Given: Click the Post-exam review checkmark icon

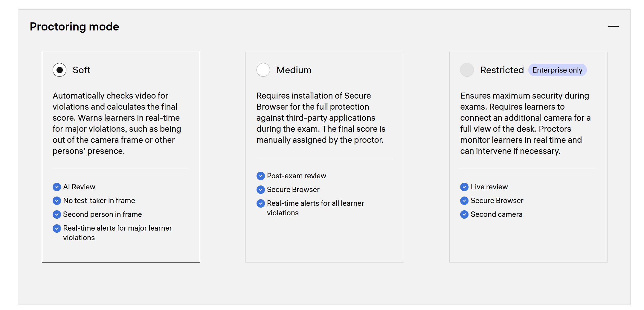Looking at the screenshot, I should (x=261, y=176).
